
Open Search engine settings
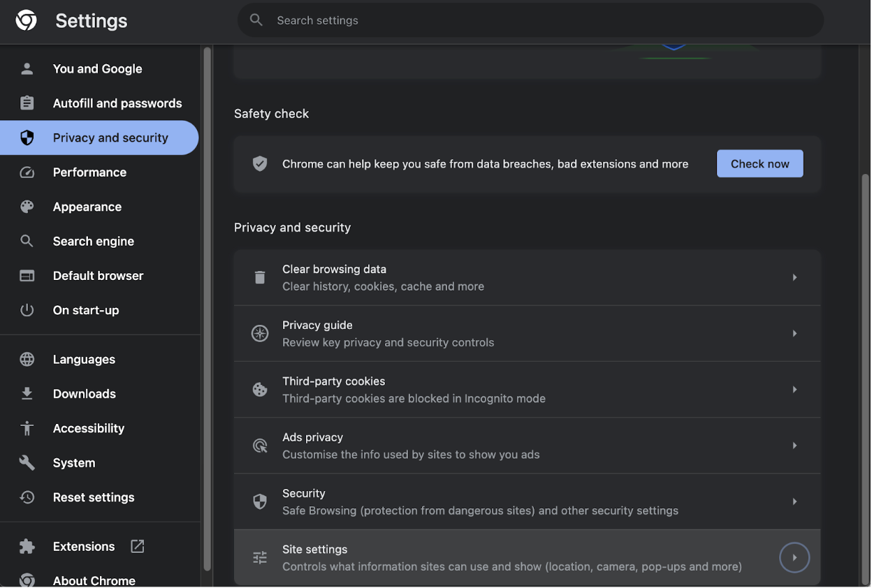(x=94, y=241)
